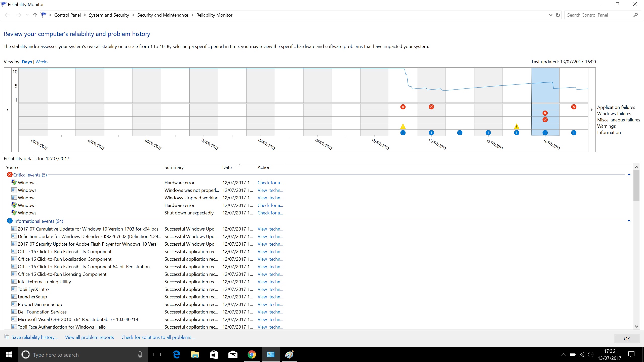Sort the list by the Summary column

(192, 167)
